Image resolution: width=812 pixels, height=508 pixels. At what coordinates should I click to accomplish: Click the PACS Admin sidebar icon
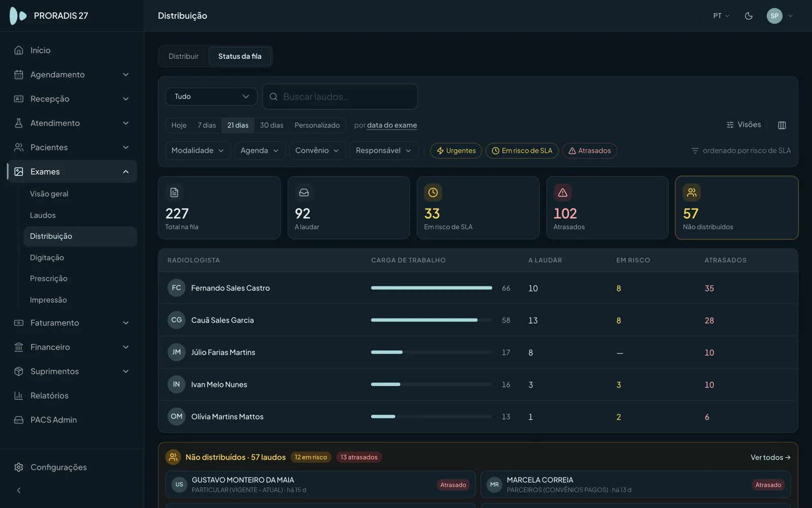click(x=19, y=420)
